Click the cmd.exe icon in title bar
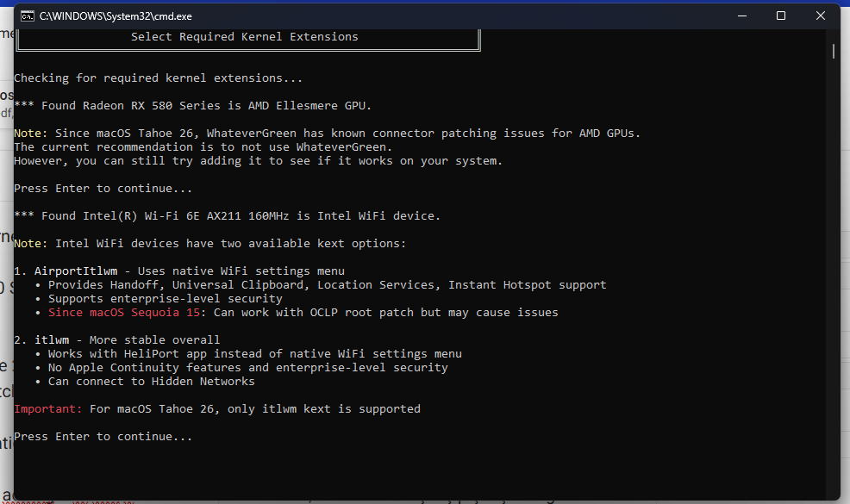Viewport: 850px width, 504px height. pyautogui.click(x=28, y=16)
